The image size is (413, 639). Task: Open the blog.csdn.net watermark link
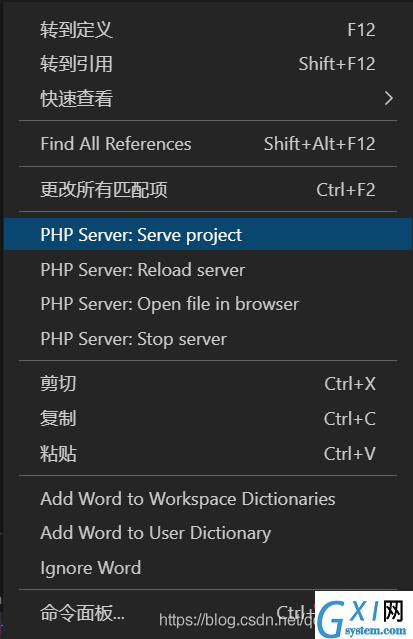(x=237, y=620)
